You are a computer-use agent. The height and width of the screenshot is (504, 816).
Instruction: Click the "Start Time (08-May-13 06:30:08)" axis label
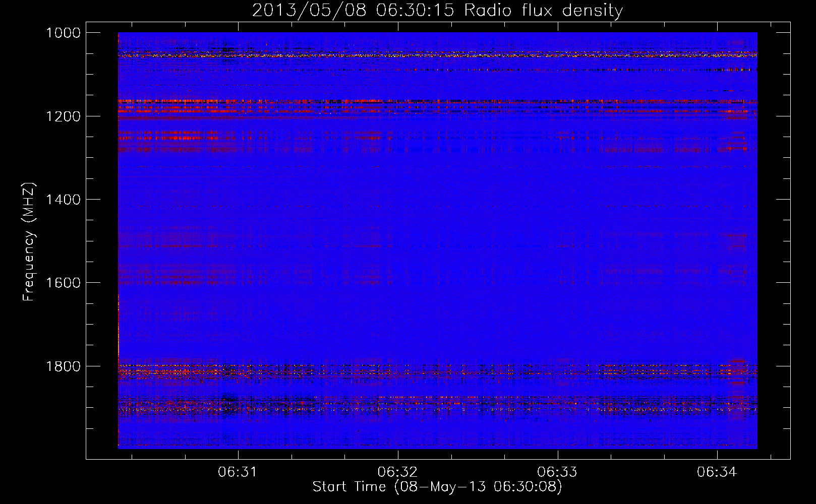pyautogui.click(x=437, y=487)
